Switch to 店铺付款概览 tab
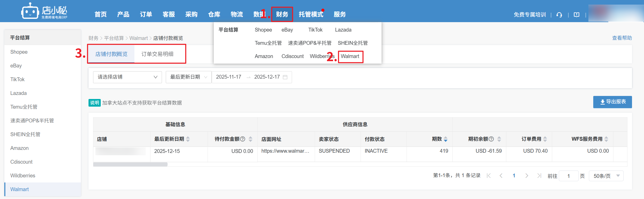The image size is (644, 199). (111, 54)
